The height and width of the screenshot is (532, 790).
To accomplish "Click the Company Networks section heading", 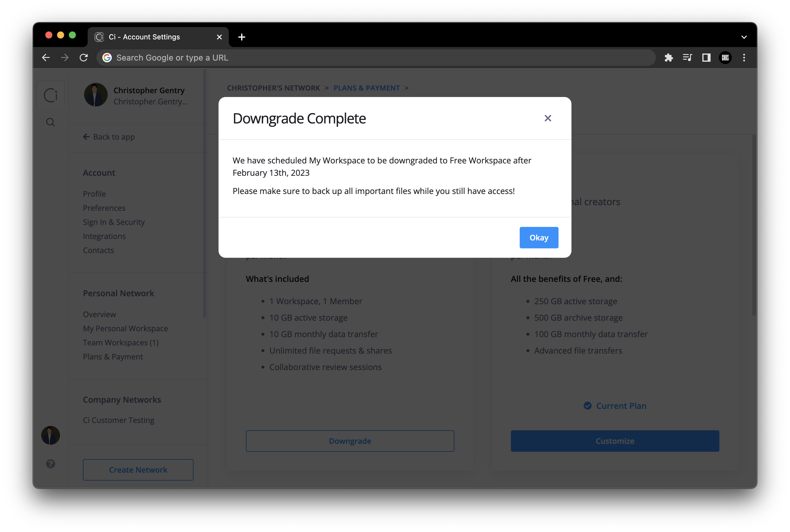I will tap(122, 400).
